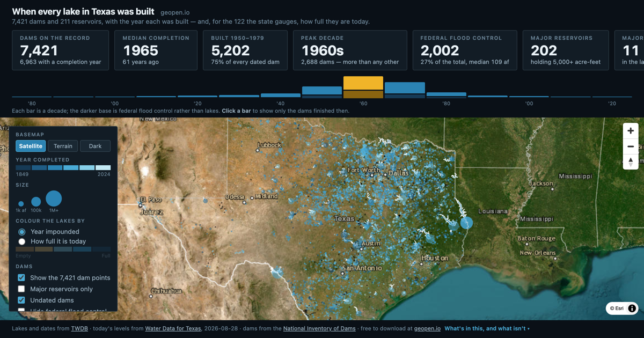
Task: Click the highlighted yellow 1960s decade bar
Action: [363, 87]
